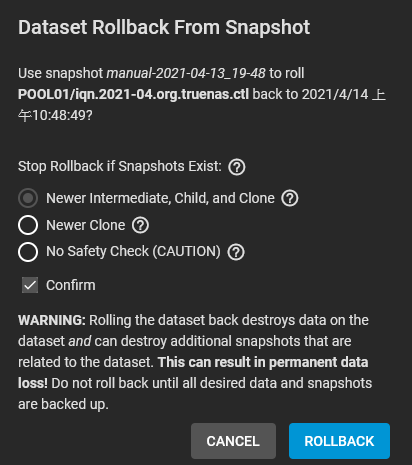View help tooltip for No Safety Check (CAUTION)
Viewport: 412px width, 465px height.
pos(236,252)
